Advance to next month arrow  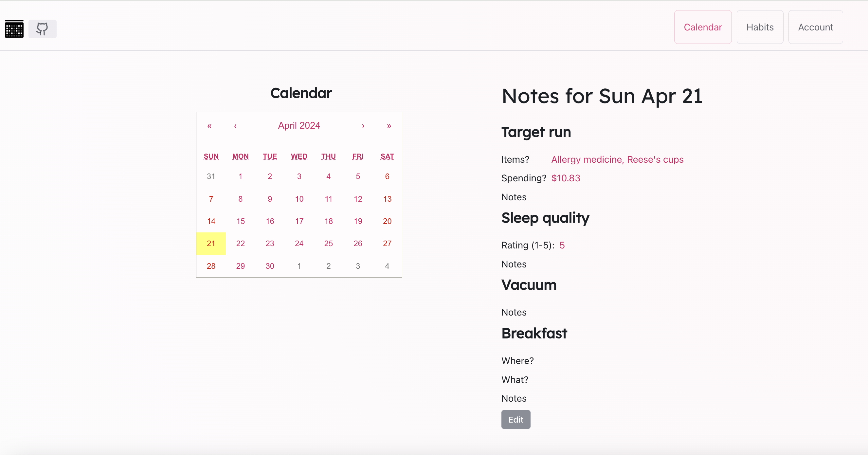point(363,126)
